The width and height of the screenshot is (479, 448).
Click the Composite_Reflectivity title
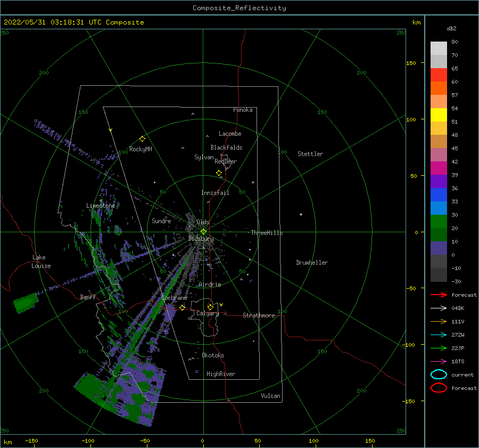[x=240, y=8]
